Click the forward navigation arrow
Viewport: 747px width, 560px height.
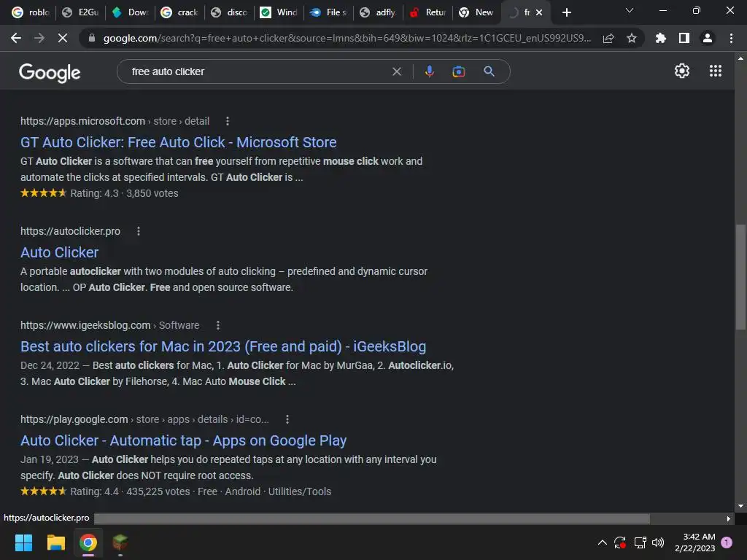(39, 38)
